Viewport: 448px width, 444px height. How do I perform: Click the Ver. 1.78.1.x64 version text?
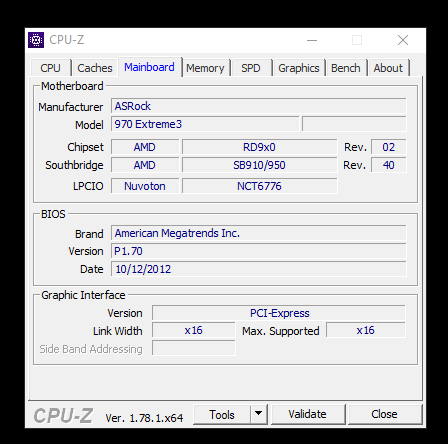click(144, 418)
